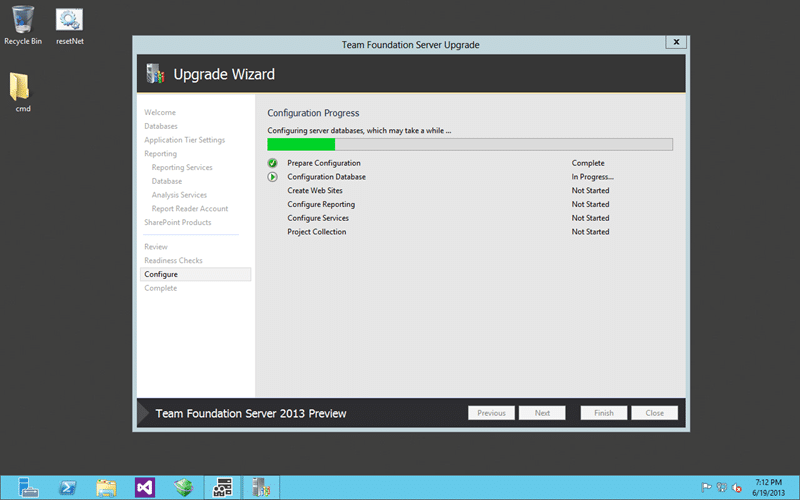Select the Reporting Services sub-step
Screen dimensions: 800x500
click(182, 167)
